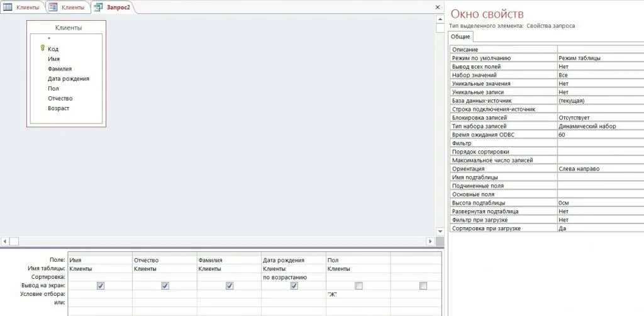Click Порядок сортировки property value field
Screen dimensions: 644x316
pos(601,152)
